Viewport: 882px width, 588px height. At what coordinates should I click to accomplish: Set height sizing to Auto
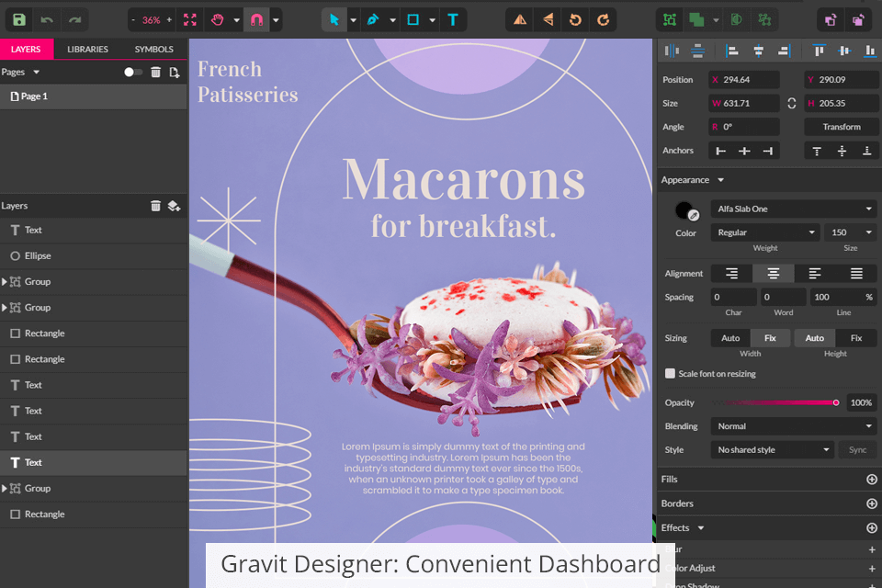click(x=815, y=338)
